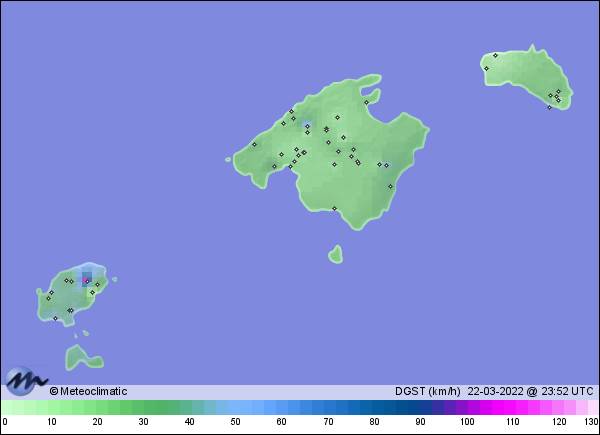
Task: Select the westernmost station on Menorca
Action: coord(486,68)
